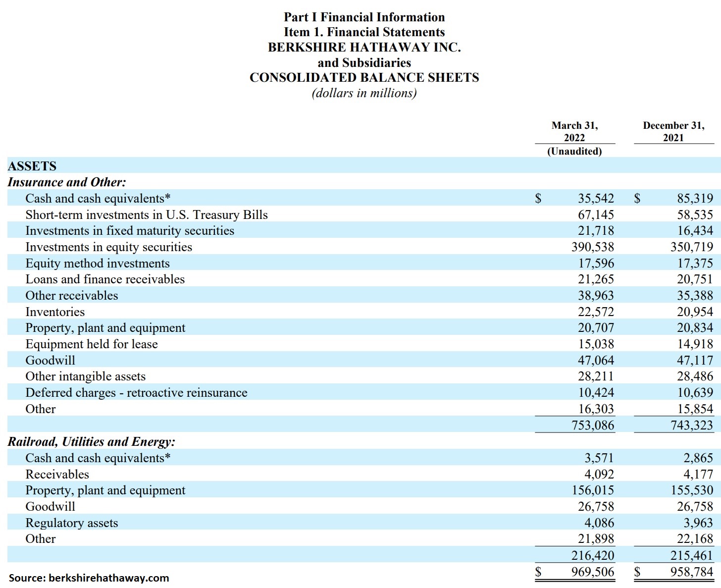Select 'Equipment held for lease' label

click(x=92, y=344)
